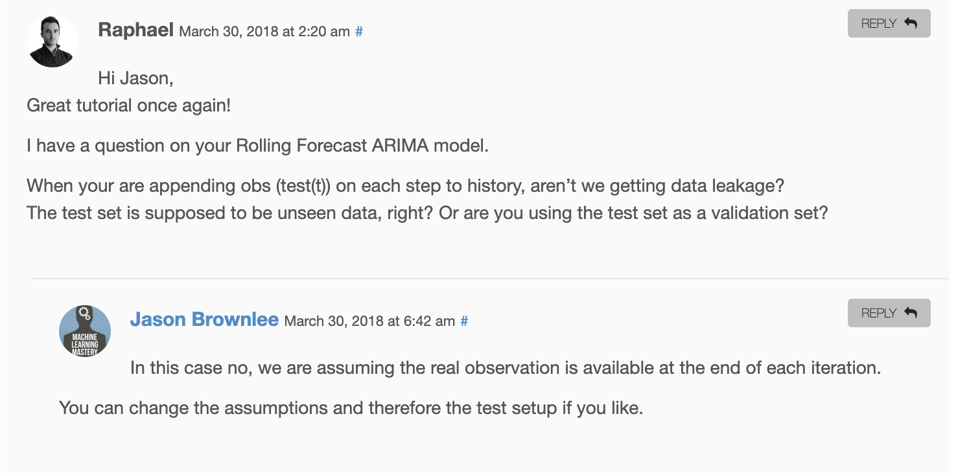Screen dimensions: 980x473
Task: Click the Raphael commenter name
Action: point(135,30)
